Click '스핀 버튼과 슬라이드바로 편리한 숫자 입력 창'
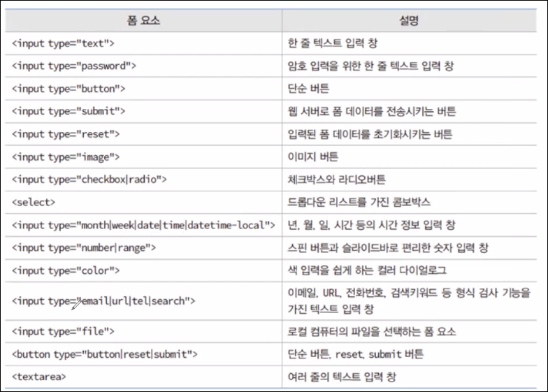Image resolution: width=548 pixels, height=392 pixels. (x=388, y=248)
